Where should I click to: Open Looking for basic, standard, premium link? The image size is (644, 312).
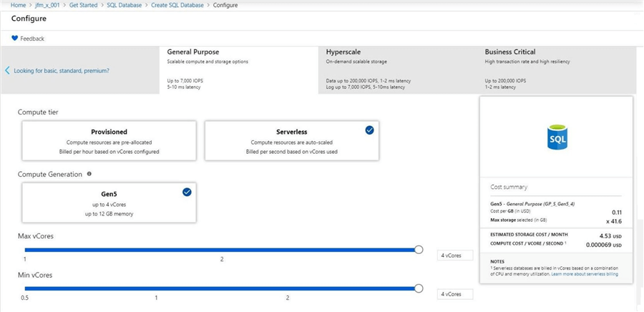[62, 71]
